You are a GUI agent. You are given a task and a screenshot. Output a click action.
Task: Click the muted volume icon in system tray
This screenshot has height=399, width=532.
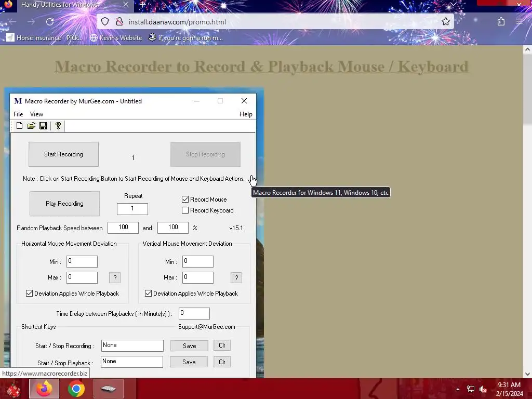(x=484, y=389)
